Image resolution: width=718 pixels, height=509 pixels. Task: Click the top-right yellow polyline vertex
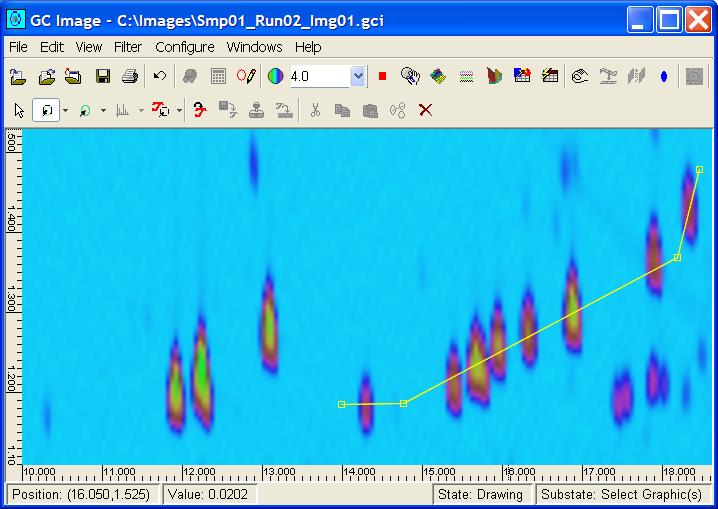click(x=699, y=169)
